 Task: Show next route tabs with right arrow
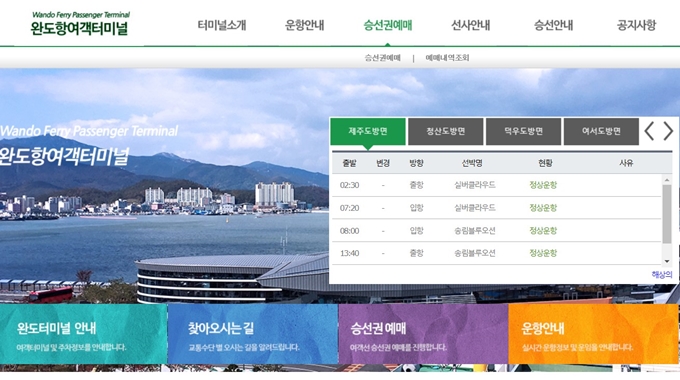click(668, 131)
